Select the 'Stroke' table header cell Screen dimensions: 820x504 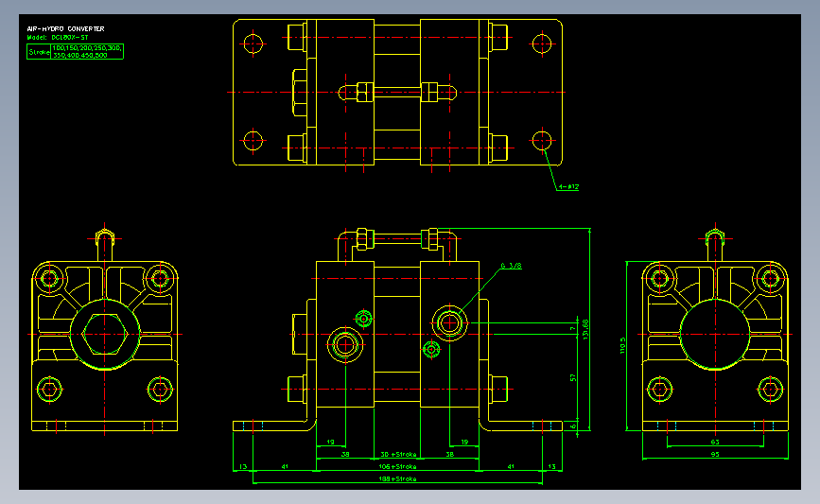click(39, 52)
